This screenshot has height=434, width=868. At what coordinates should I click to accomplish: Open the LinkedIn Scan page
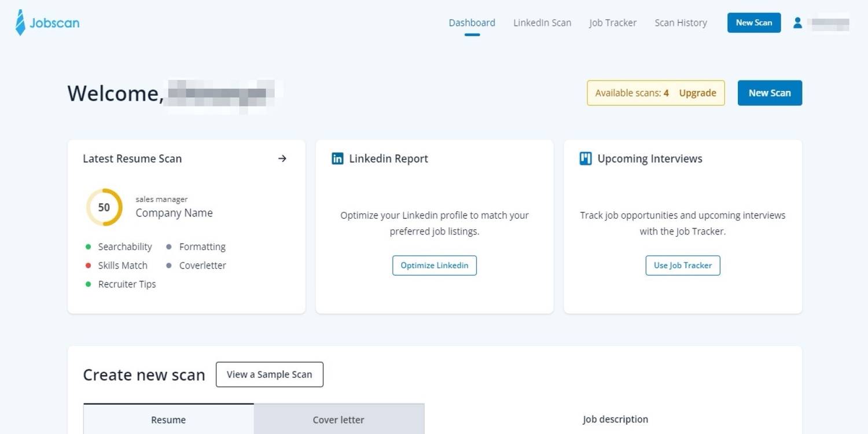click(542, 23)
